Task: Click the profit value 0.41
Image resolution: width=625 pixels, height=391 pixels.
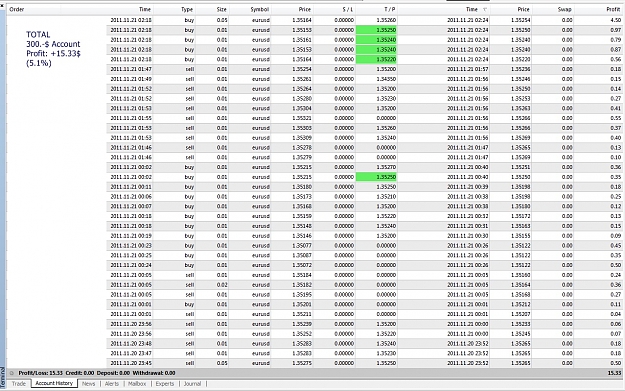Action: pyautogui.click(x=616, y=108)
